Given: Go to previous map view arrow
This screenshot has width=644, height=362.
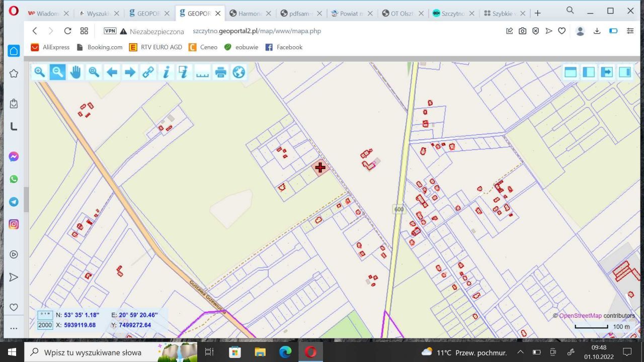Looking at the screenshot, I should tap(112, 72).
